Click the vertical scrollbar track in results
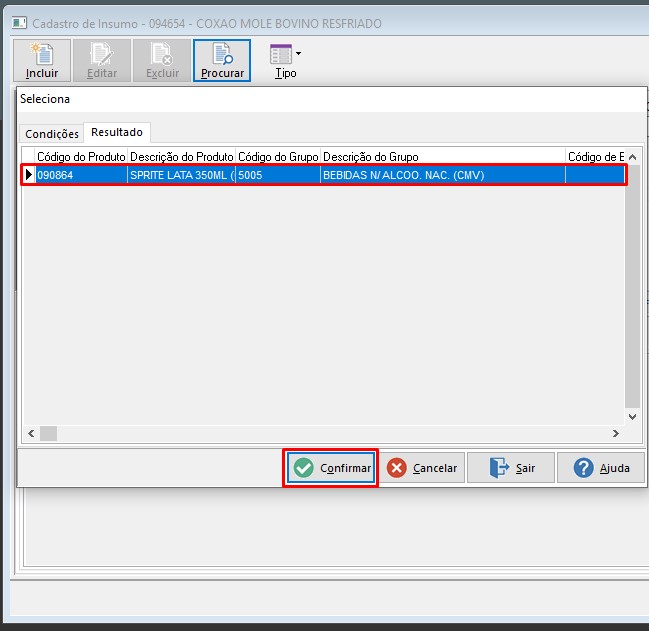 pyautogui.click(x=632, y=287)
